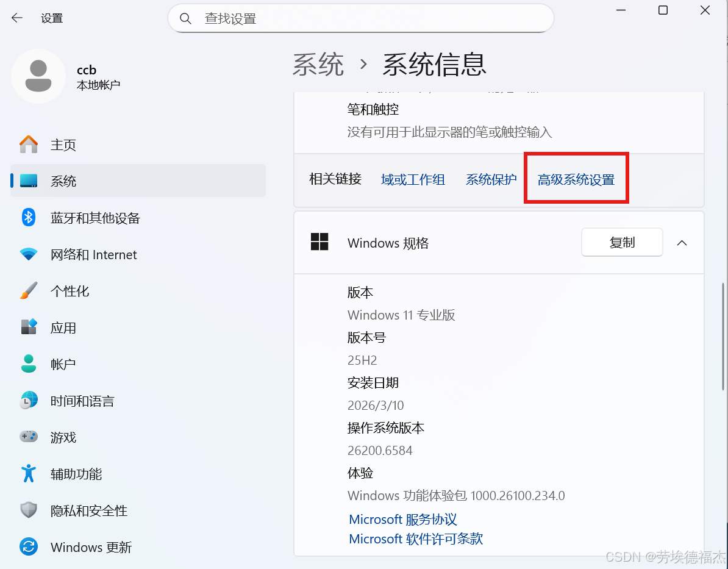728x569 pixels.
Task: Click the back arrow icon
Action: (x=17, y=18)
